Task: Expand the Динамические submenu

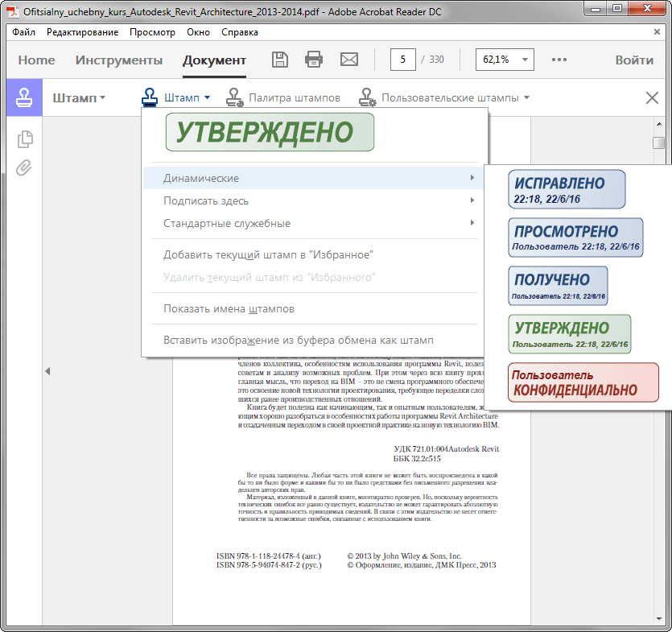Action: [x=314, y=178]
